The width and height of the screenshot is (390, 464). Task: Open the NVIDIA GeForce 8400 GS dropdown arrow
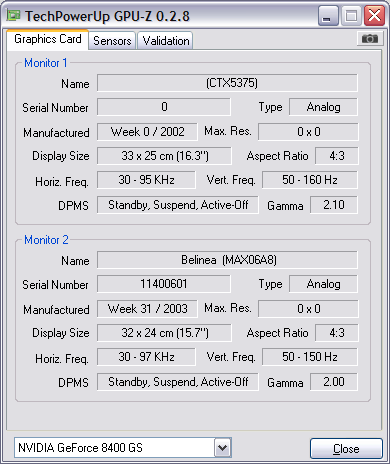click(222, 448)
